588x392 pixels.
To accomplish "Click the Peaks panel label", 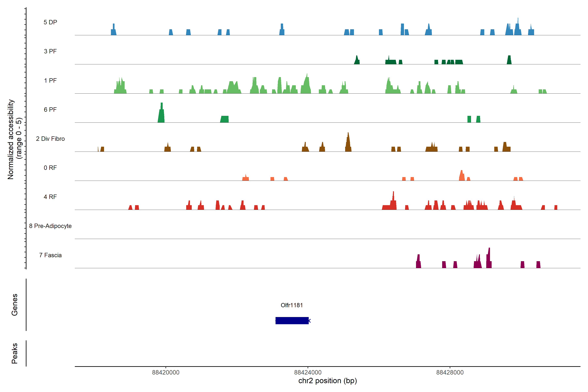I will 15,353.
